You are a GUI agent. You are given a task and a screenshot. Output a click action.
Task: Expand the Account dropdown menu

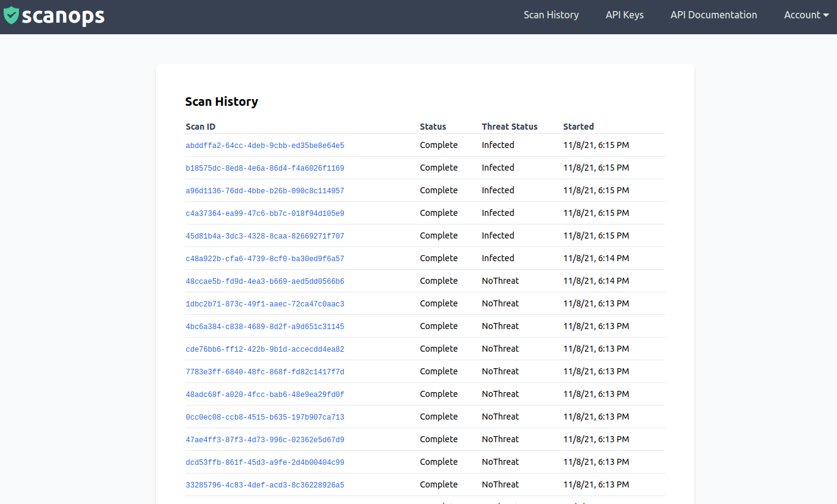806,15
